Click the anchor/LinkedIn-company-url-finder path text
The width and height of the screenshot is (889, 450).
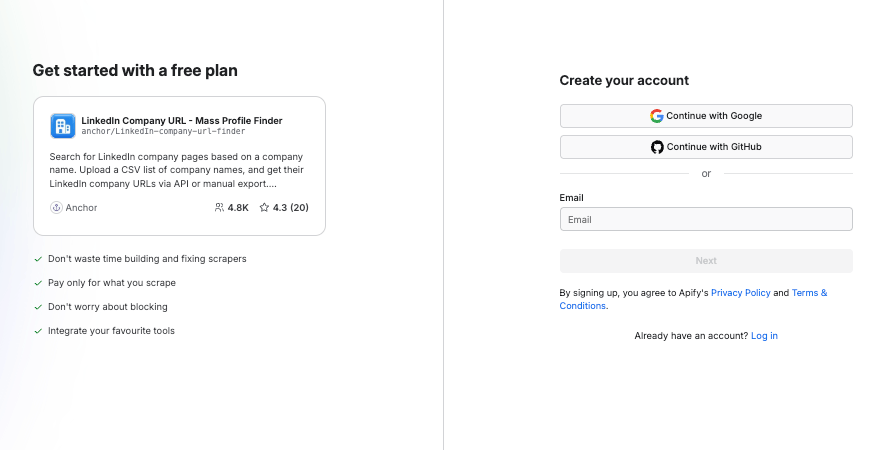click(163, 132)
